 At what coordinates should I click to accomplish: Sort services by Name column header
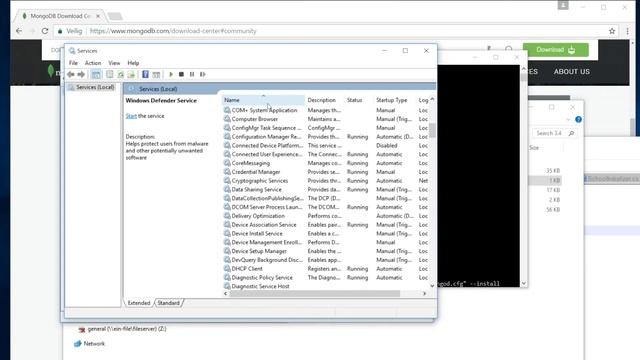263,100
